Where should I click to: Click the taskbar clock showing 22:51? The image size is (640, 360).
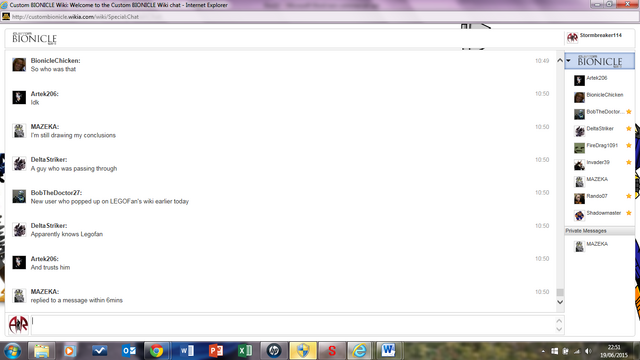[614, 351]
